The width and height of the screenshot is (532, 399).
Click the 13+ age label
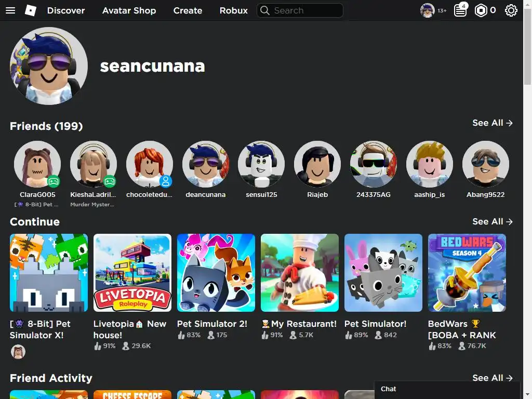pos(442,11)
